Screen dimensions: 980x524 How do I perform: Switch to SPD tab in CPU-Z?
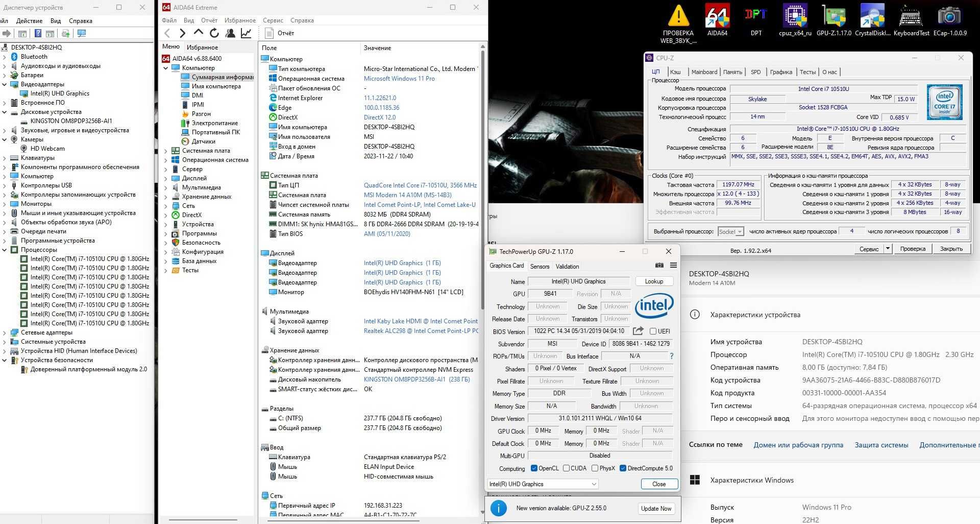756,72
